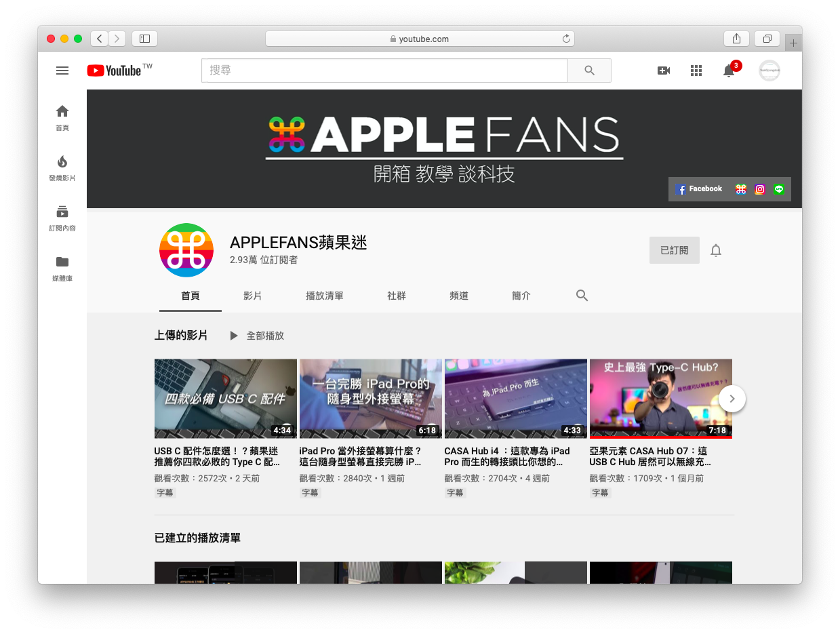Click Safari forward navigation button
Screen dimensions: 840x634
click(117, 39)
